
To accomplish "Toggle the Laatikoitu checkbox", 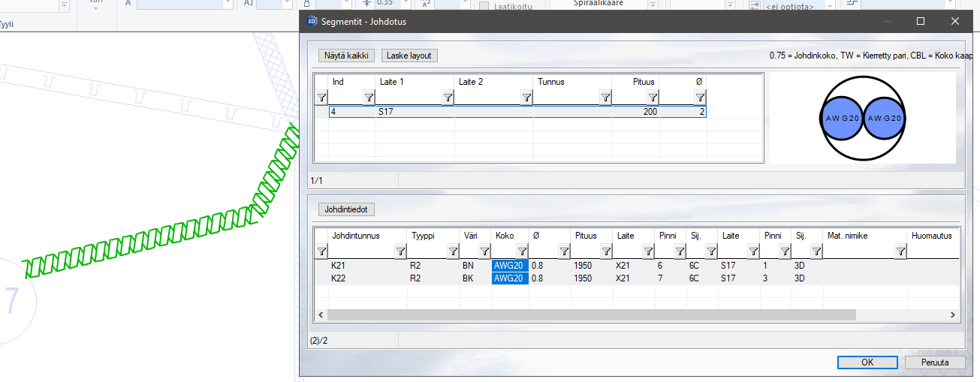I will tap(484, 7).
